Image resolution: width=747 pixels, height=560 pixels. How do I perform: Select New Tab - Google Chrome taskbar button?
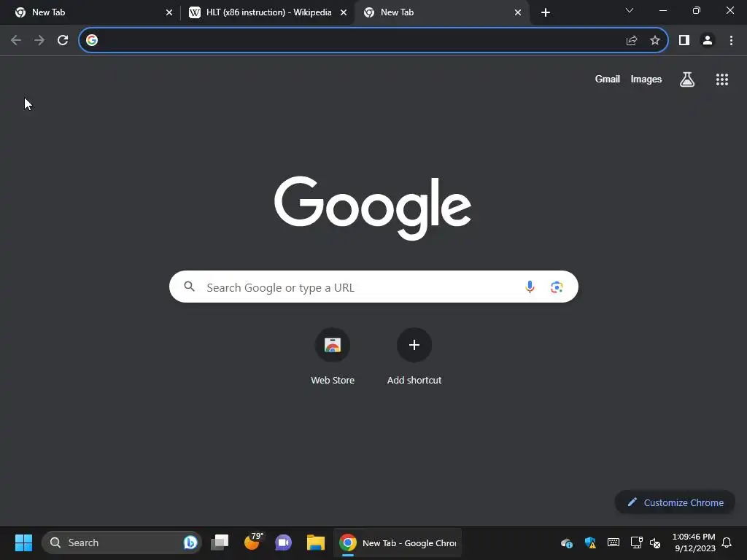398,542
